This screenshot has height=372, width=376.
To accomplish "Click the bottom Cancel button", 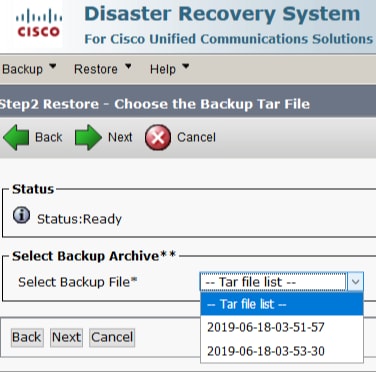I will click(112, 337).
